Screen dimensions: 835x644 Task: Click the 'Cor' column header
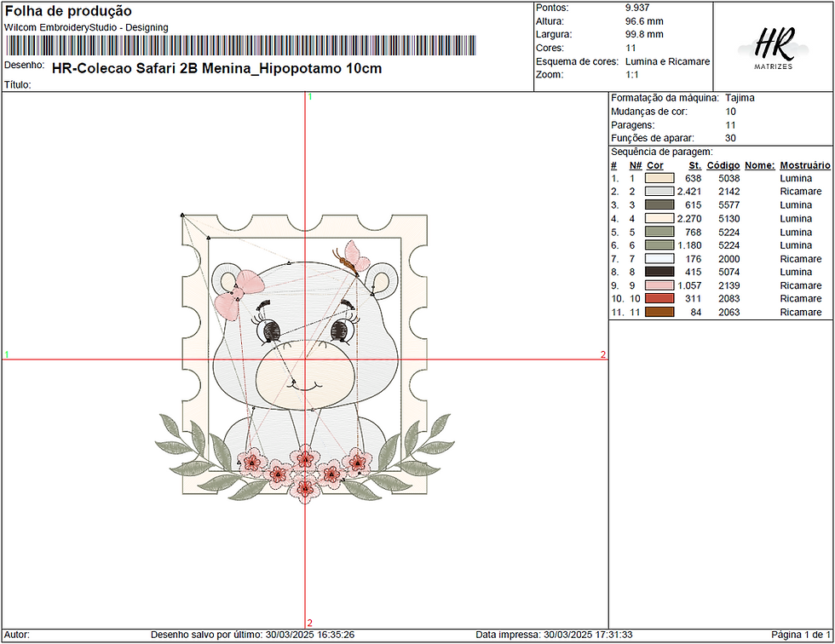pyautogui.click(x=655, y=165)
